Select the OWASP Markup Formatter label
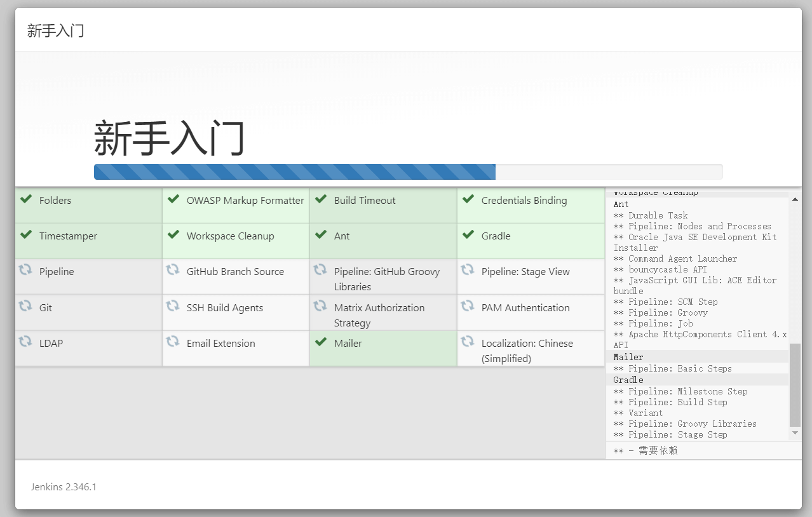 pyautogui.click(x=245, y=201)
